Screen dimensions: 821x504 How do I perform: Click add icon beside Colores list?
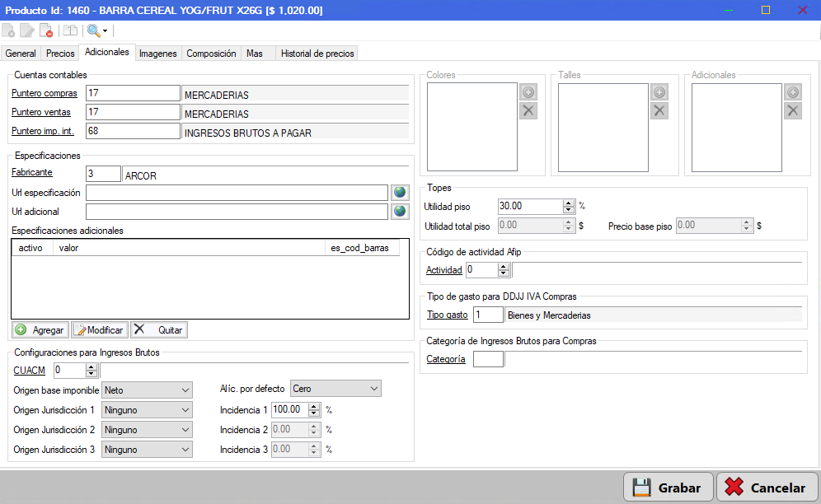point(528,92)
